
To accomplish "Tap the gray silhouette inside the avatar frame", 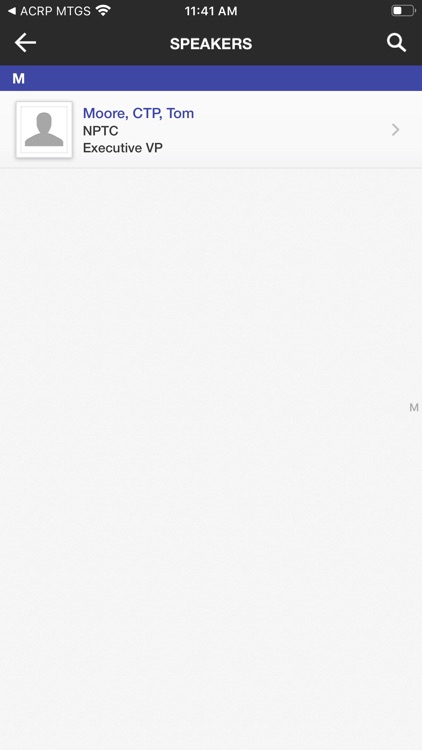I will 44,130.
